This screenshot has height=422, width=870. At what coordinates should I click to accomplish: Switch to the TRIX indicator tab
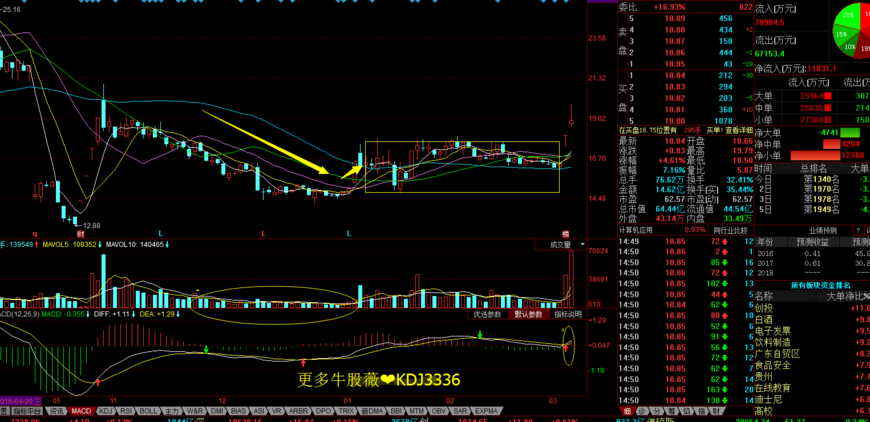pyautogui.click(x=346, y=411)
